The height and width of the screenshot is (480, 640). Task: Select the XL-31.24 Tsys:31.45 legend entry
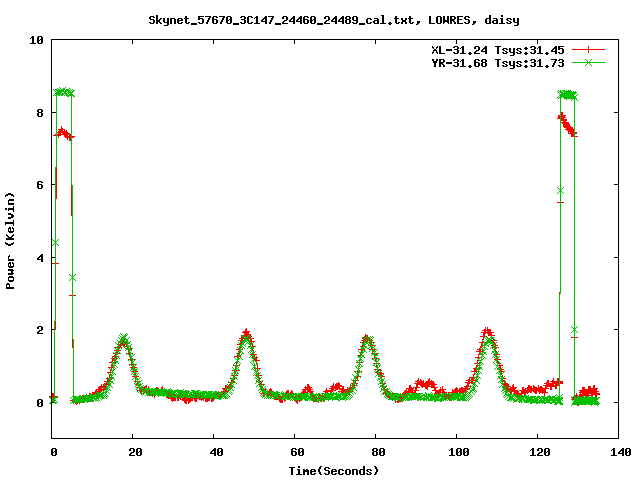[x=498, y=50]
